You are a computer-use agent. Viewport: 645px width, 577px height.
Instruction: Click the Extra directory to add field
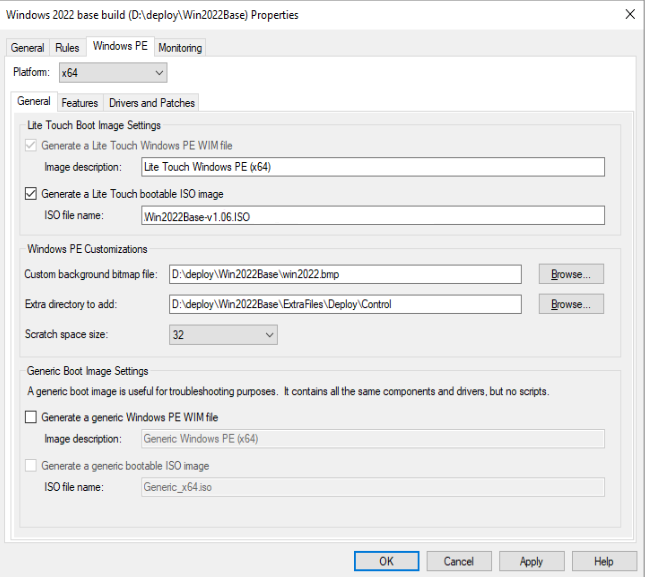pos(345,304)
